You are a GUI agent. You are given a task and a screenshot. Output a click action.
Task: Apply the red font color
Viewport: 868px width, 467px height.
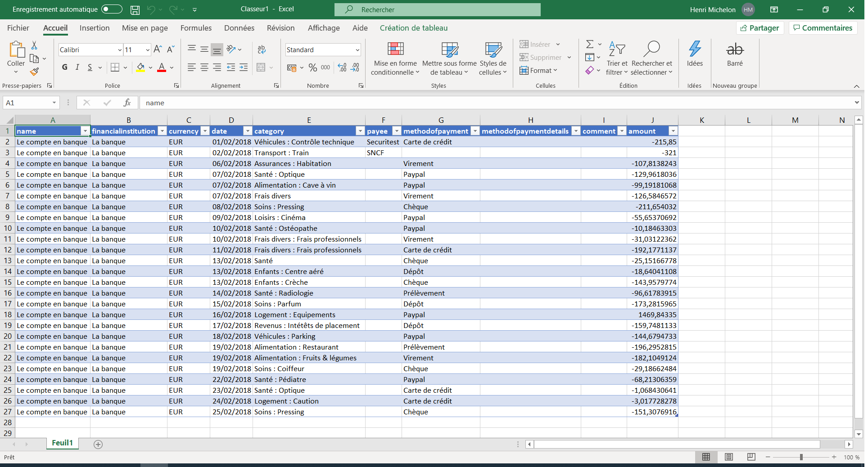click(162, 67)
